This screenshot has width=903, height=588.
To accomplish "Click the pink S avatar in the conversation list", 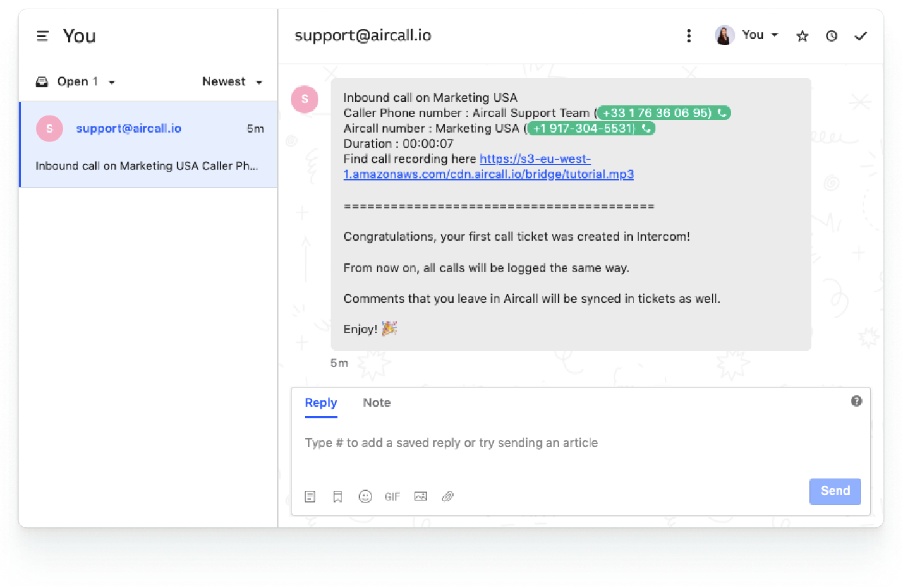I will pyautogui.click(x=49, y=128).
